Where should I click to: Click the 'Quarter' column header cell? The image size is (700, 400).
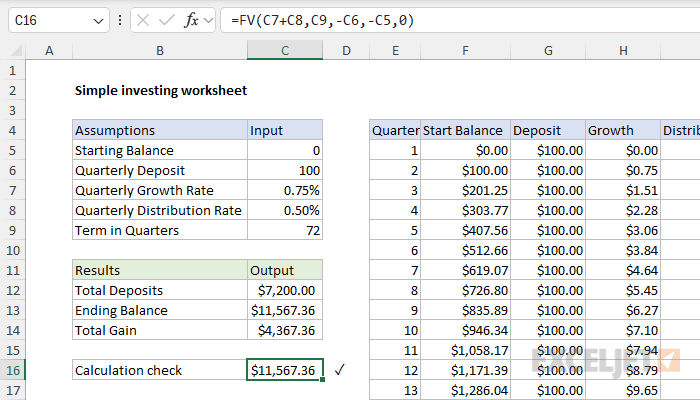[x=395, y=130]
